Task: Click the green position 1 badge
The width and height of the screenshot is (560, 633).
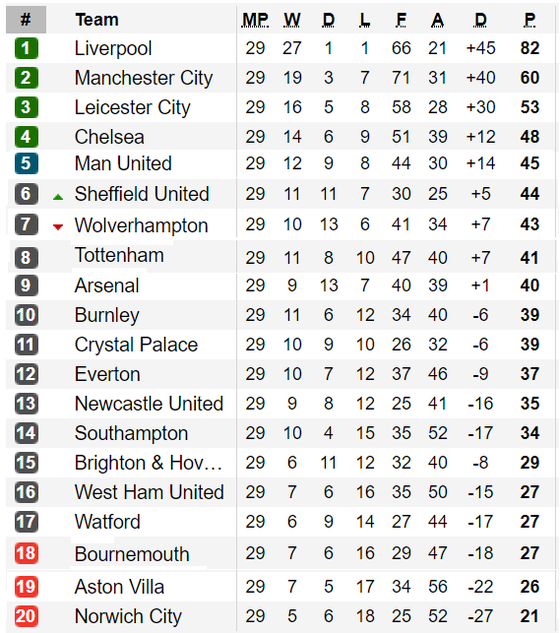Action: click(x=26, y=48)
